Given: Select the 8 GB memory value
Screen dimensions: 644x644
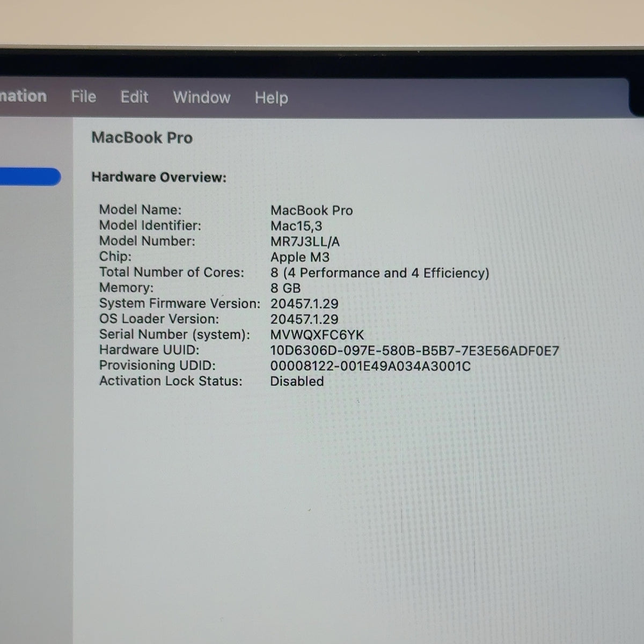Looking at the screenshot, I should [x=286, y=288].
